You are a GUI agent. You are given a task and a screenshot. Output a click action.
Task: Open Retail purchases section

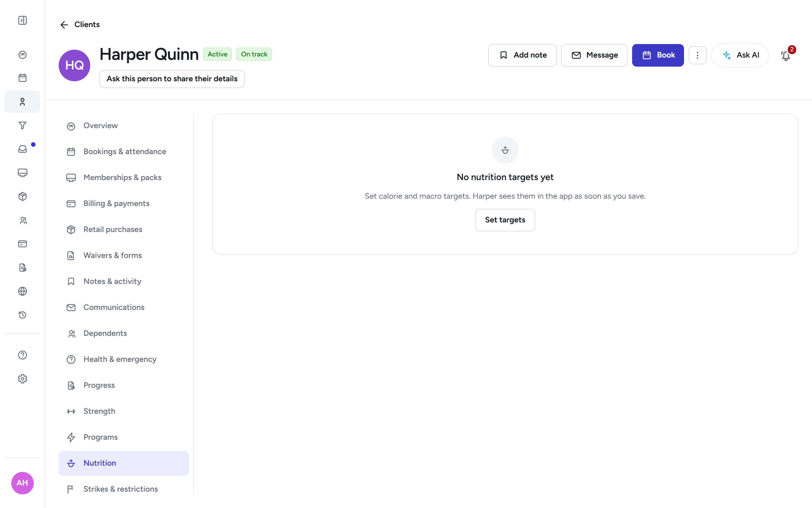(124, 229)
